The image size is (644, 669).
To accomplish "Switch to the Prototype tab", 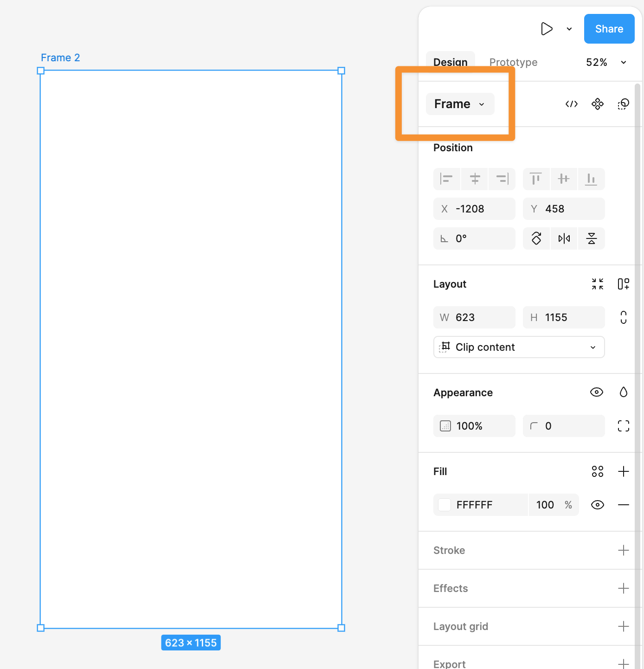I will 513,62.
